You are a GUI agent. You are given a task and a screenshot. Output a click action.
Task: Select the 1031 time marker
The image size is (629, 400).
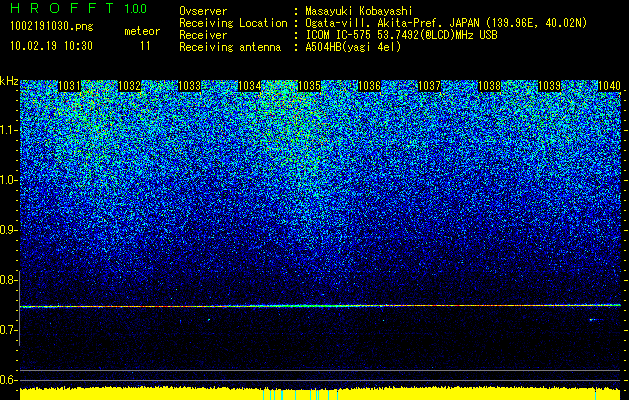point(69,86)
